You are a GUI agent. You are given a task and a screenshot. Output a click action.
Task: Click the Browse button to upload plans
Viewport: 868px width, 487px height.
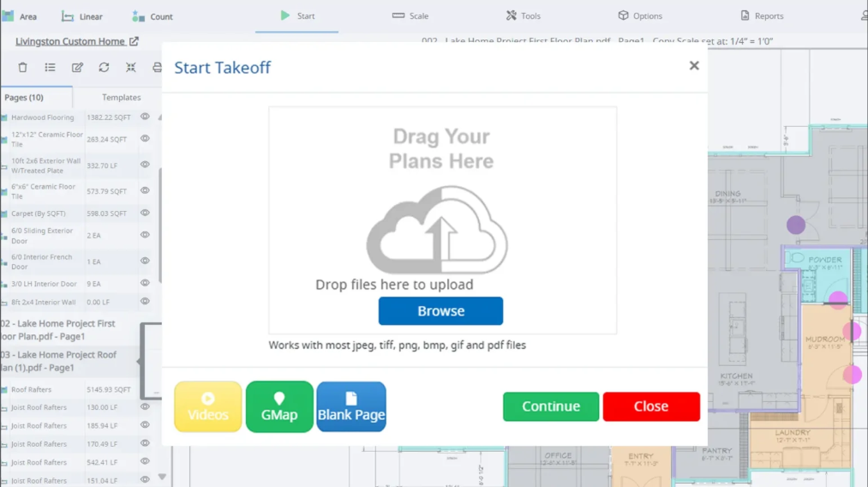[440, 311]
